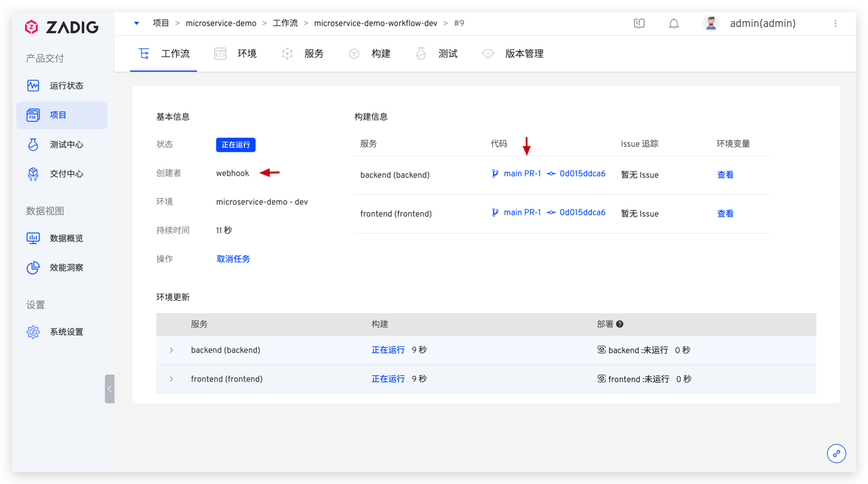Go to 项目 in the breadcrumb
Screen dimensions: 868x484
tap(161, 23)
